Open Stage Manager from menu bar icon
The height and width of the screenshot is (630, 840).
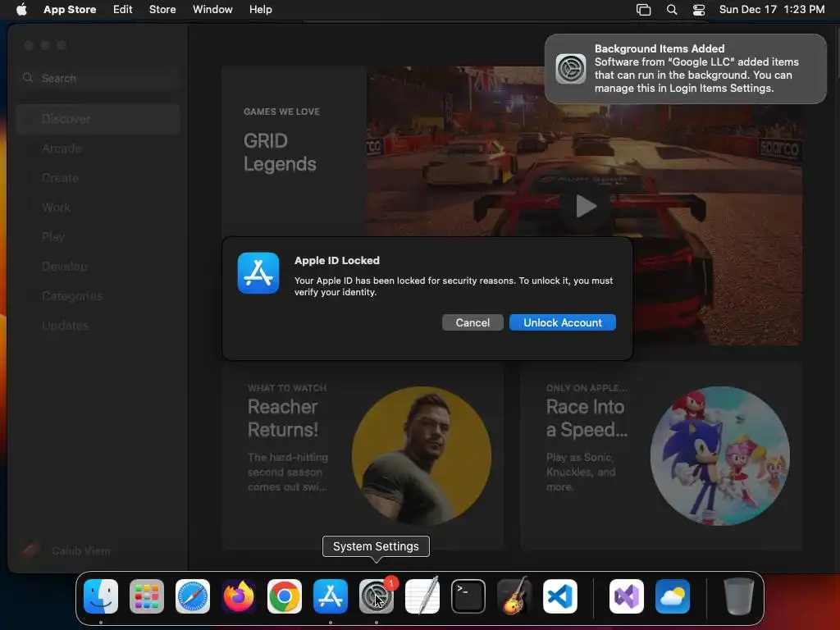coord(643,10)
